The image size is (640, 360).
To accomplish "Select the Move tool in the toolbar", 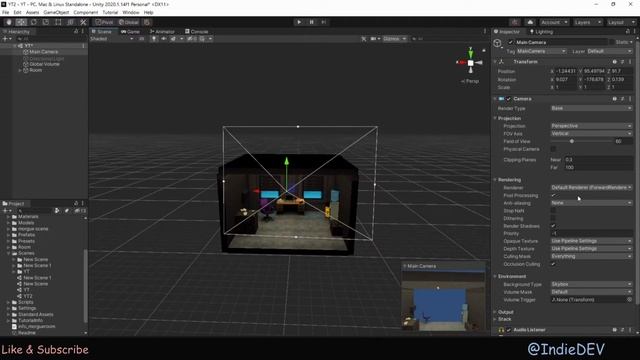I will 21,22.
